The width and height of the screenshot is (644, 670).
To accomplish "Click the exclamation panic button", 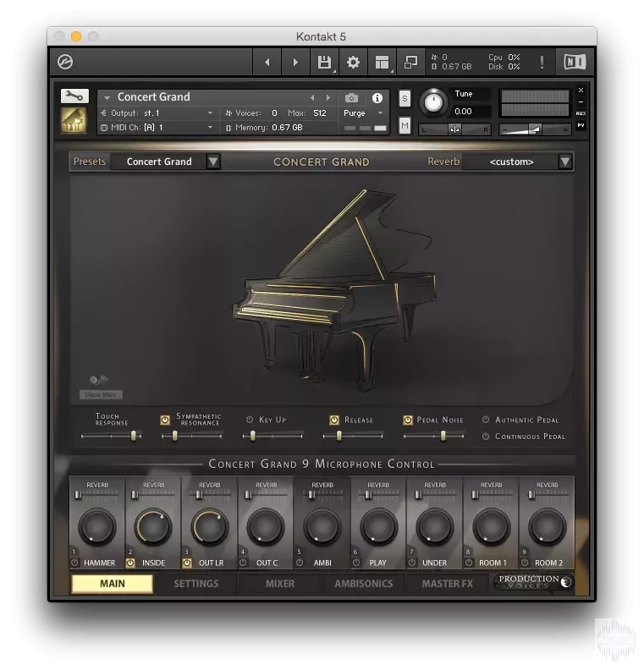I will (542, 63).
